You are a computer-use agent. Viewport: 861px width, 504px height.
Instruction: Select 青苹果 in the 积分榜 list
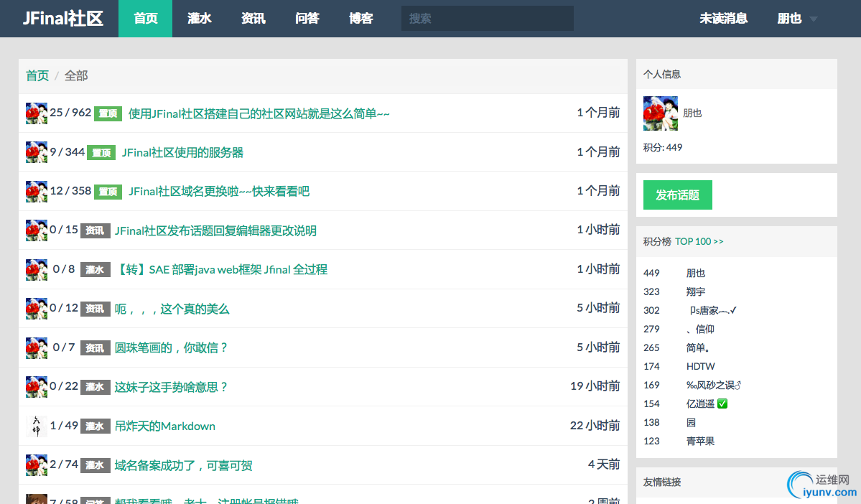coord(701,441)
